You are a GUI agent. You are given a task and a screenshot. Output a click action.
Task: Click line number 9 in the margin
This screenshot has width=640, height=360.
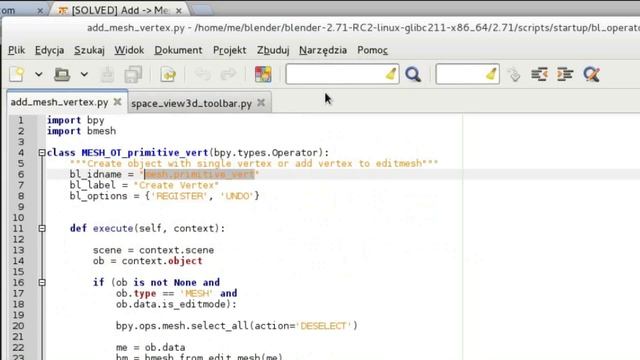[x=21, y=207]
